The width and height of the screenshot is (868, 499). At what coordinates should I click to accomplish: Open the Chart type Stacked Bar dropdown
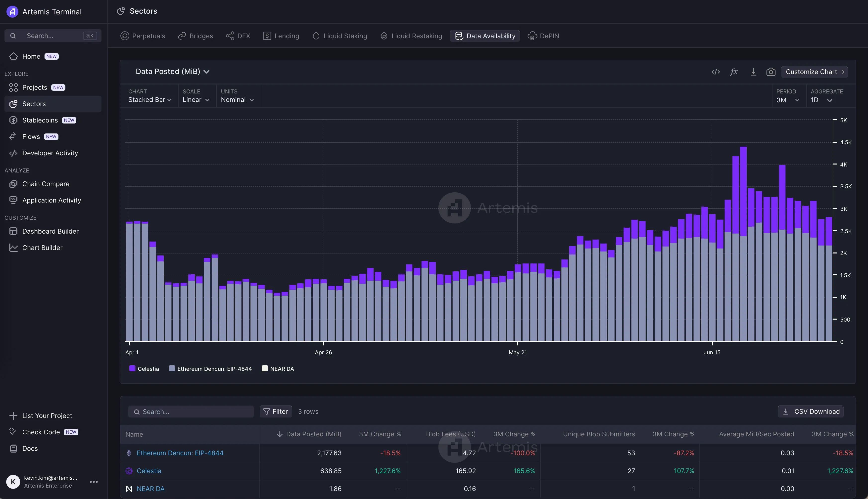[149, 100]
